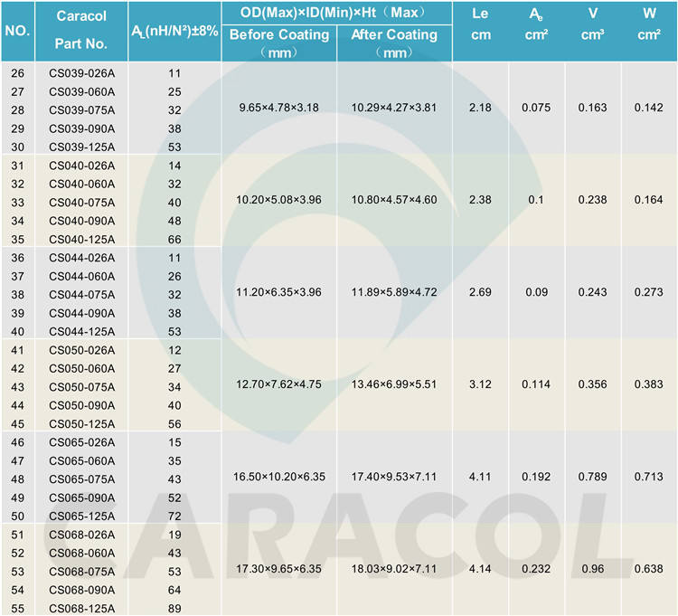Click Le value 3.12
The height and width of the screenshot is (616, 678).
coord(480,384)
